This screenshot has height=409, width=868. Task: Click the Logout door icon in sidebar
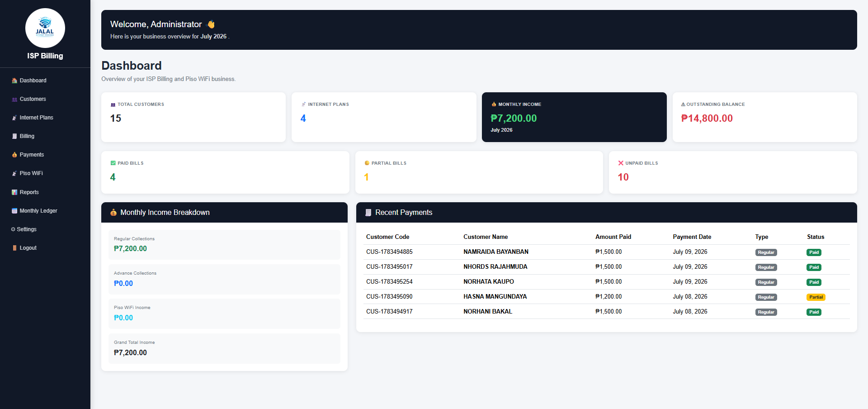(14, 248)
